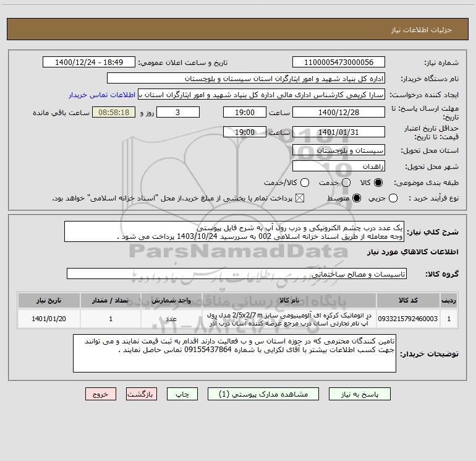Select the کالا/خدمت radio button
This screenshot has height=461, width=476.
tap(305, 183)
